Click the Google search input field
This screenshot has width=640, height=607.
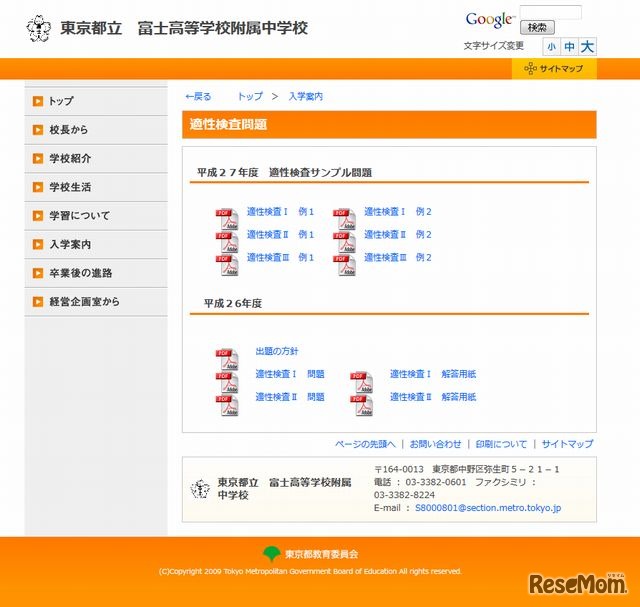[x=551, y=12]
